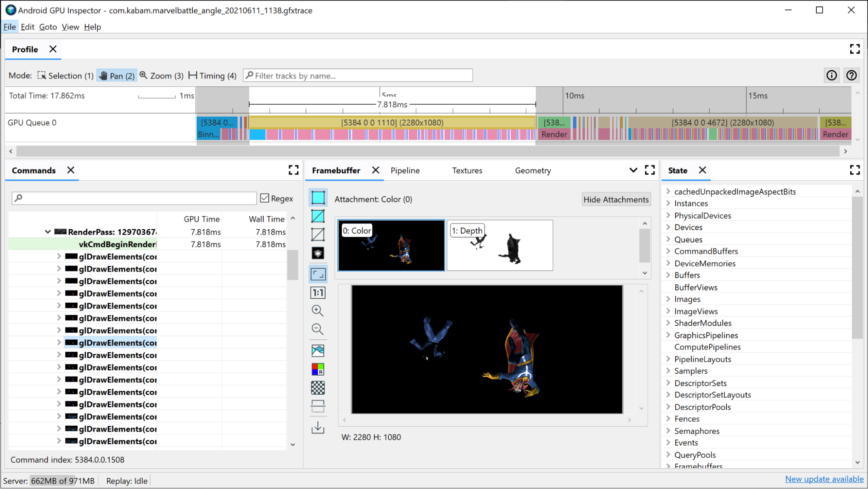This screenshot has width=868, height=489.
Task: Select the Geometry tab
Action: point(533,170)
